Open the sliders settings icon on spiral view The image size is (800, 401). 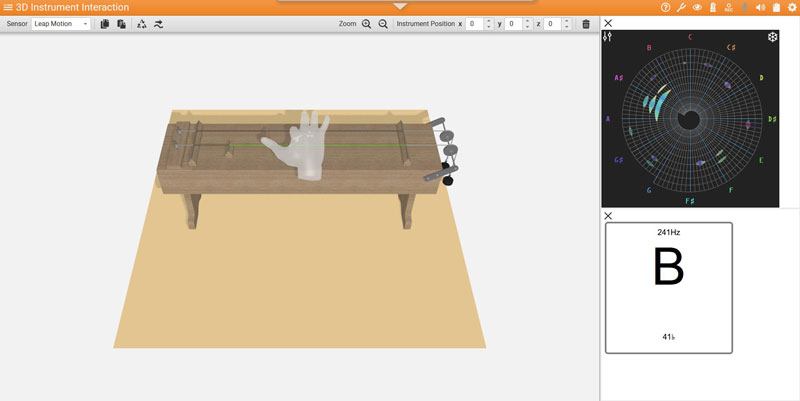pyautogui.click(x=608, y=37)
